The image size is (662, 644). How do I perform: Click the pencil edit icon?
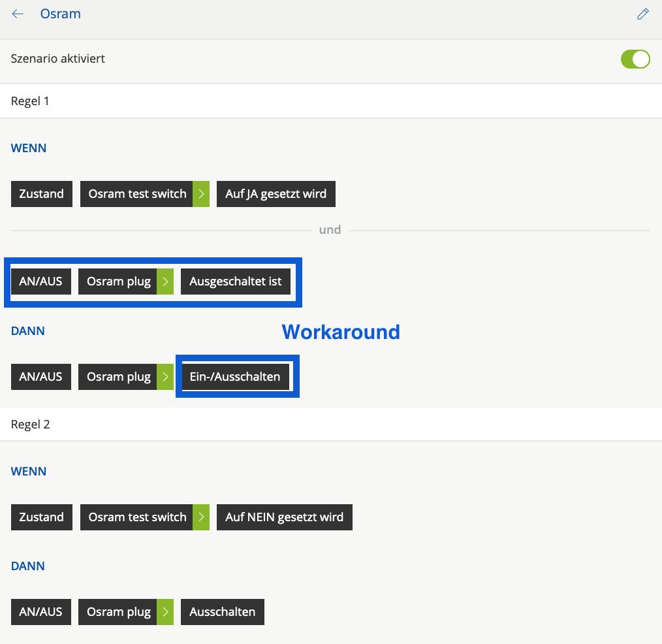coord(643,14)
